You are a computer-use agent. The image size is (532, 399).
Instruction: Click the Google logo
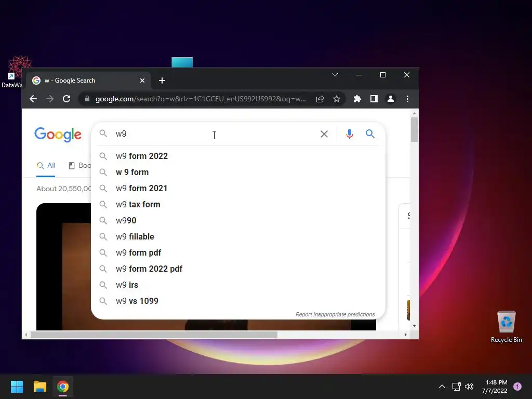click(58, 135)
